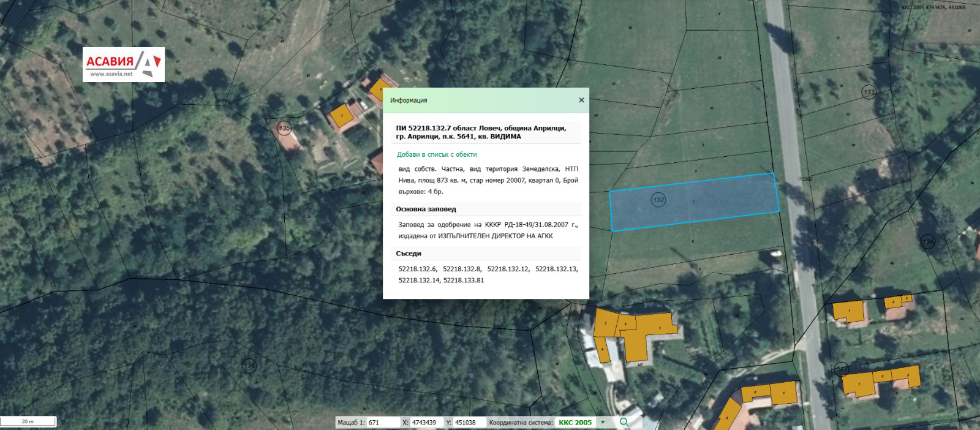Close the Информация popup
This screenshot has width=980, height=430.
tap(581, 100)
